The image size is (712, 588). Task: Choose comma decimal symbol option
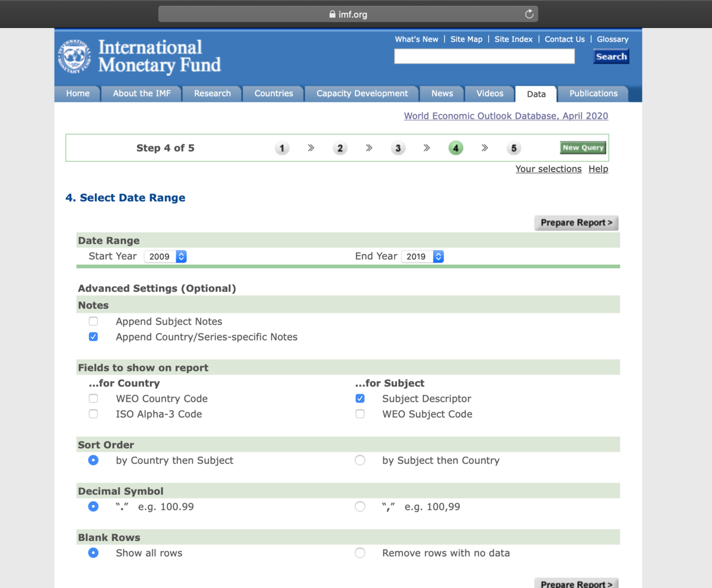[360, 507]
